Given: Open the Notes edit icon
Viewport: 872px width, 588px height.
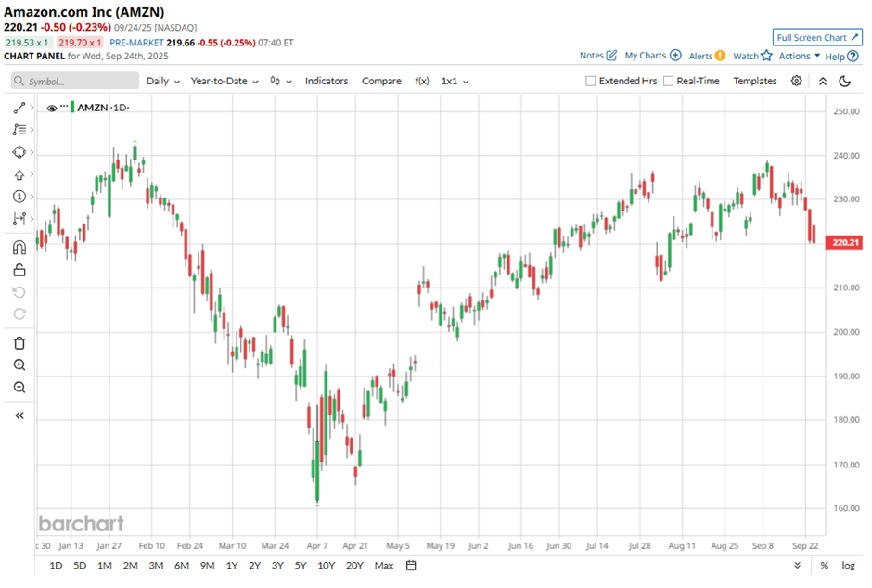Looking at the screenshot, I should pos(611,55).
